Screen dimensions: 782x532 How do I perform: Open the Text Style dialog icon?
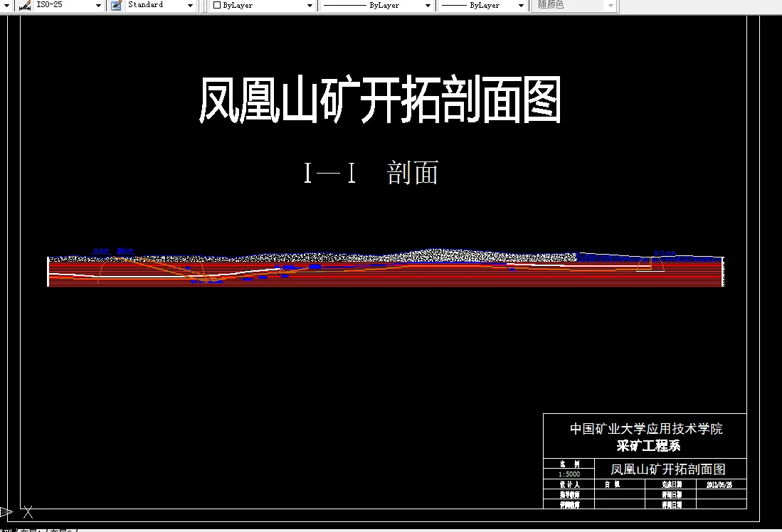115,6
